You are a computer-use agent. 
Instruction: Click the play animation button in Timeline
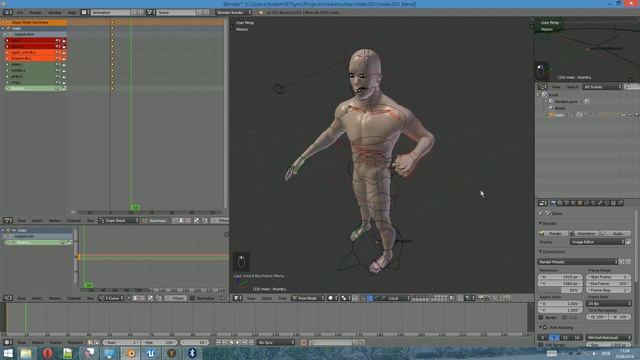pyautogui.click(x=238, y=342)
